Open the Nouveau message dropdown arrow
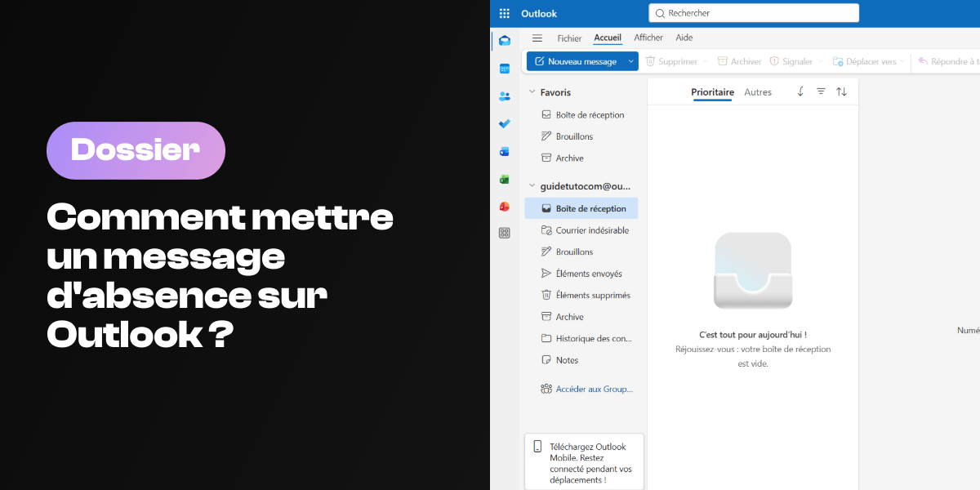This screenshot has width=980, height=490. (x=630, y=61)
